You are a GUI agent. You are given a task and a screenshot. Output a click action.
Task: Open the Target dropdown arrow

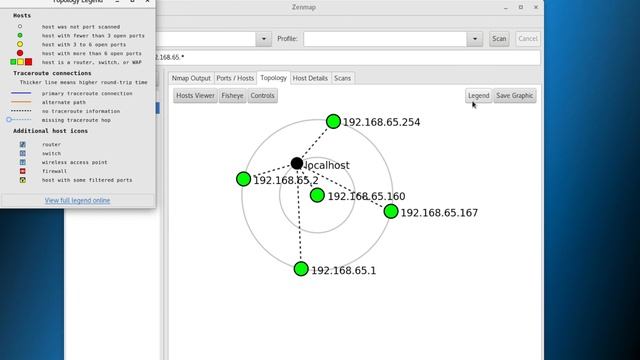(264, 39)
